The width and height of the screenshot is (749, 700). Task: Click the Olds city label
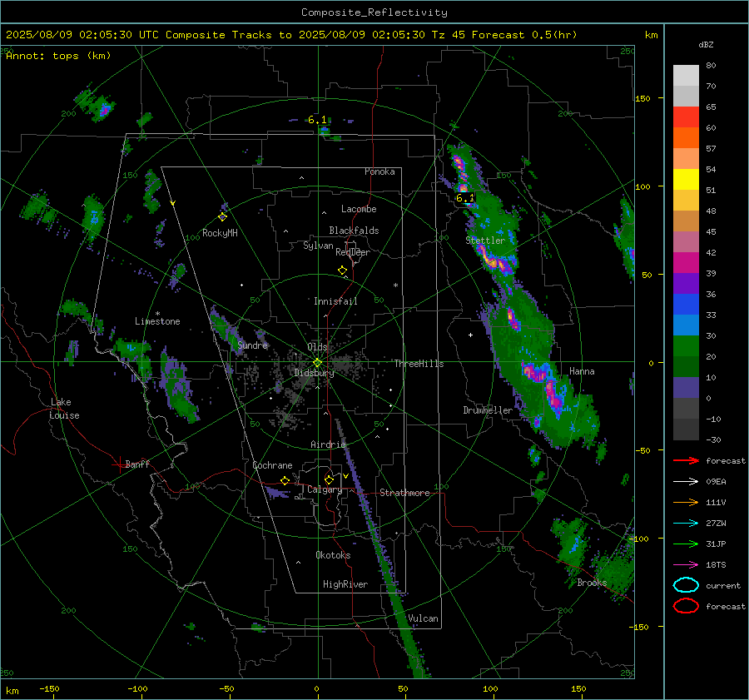[317, 347]
